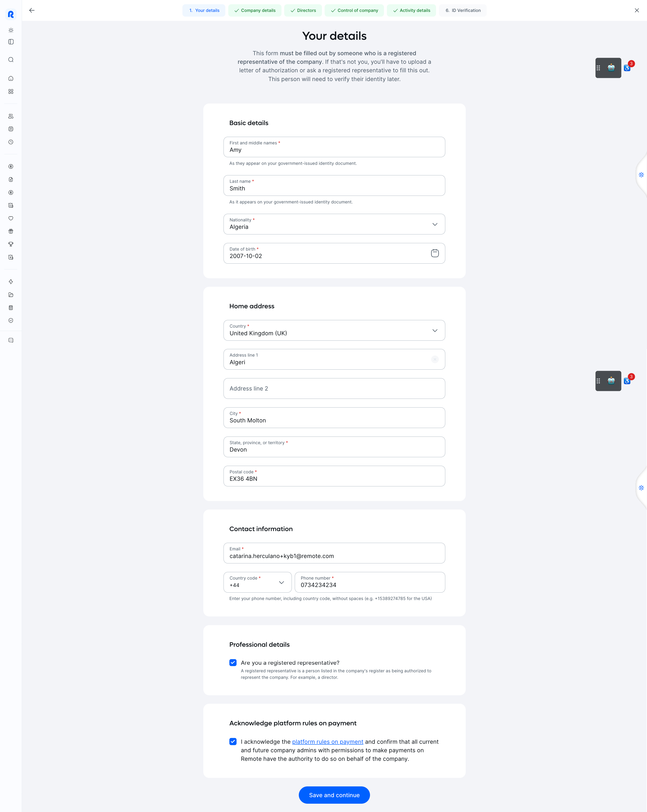This screenshot has height=812, width=647.
Task: Expand the Nationality dropdown
Action: coord(334,224)
